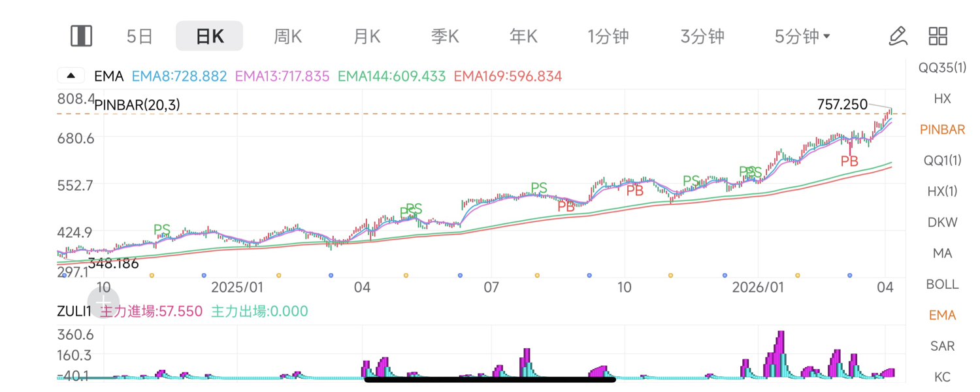Select the 周K weekly tab
980x392 pixels.
(x=287, y=36)
